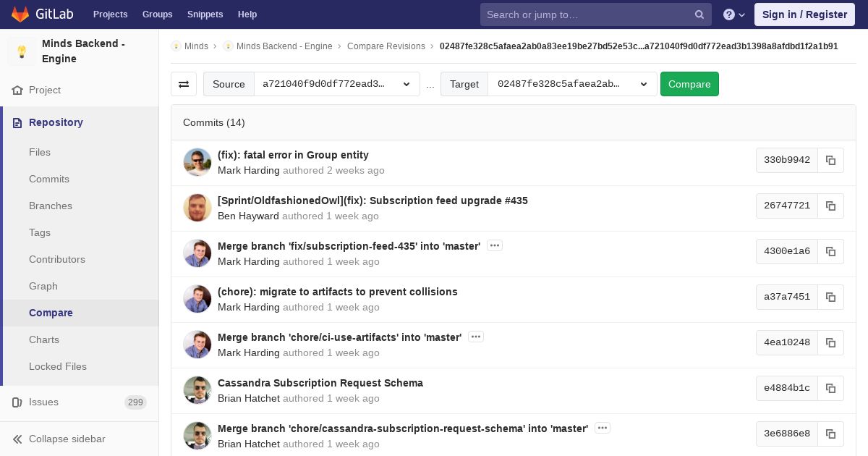Click the Issues icon in sidebar

pyautogui.click(x=17, y=402)
